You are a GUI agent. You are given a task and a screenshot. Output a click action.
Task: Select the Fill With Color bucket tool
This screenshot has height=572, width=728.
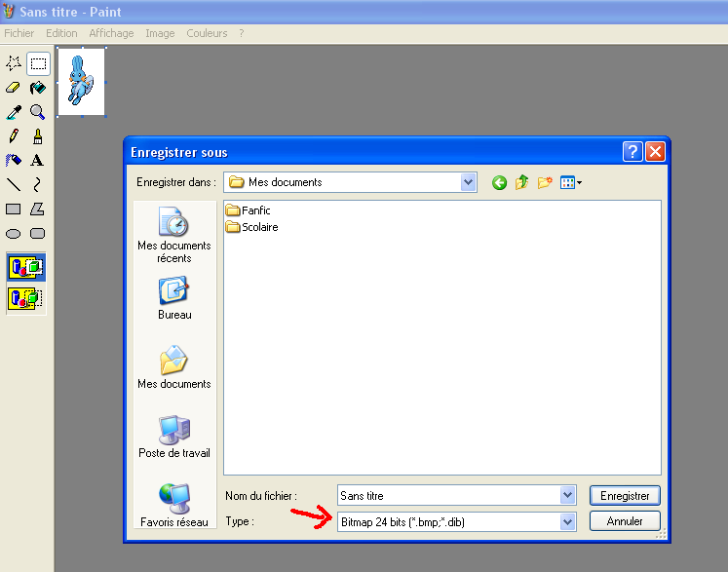click(37, 88)
